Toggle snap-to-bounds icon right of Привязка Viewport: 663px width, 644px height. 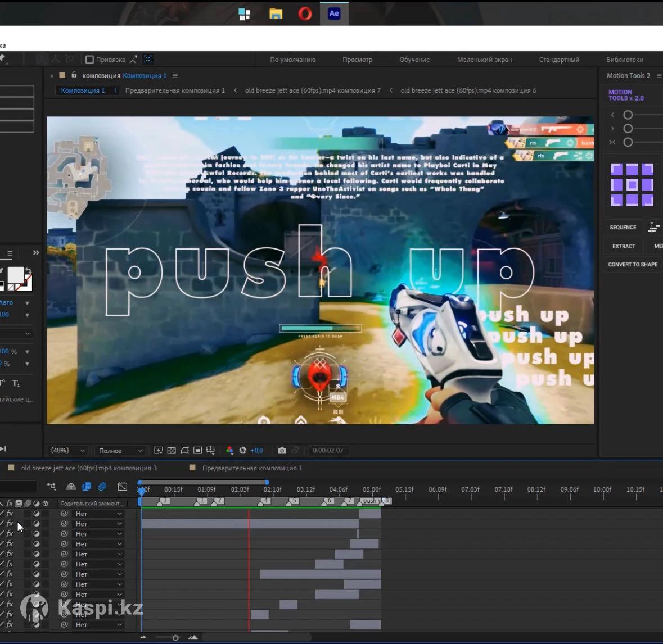point(148,59)
